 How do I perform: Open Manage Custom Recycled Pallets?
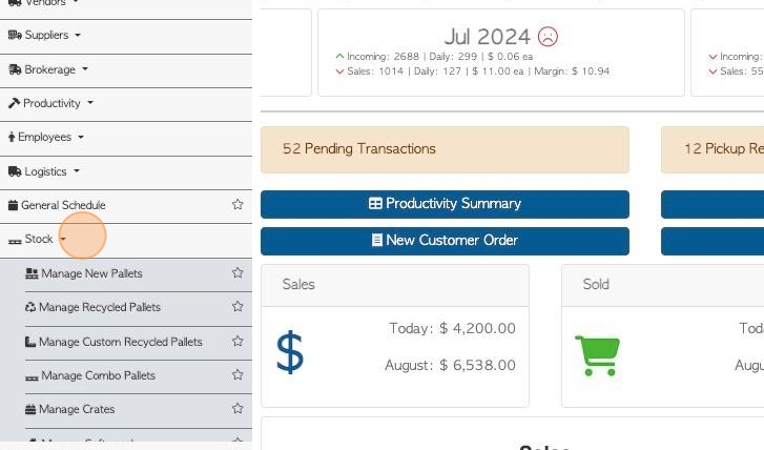[120, 342]
